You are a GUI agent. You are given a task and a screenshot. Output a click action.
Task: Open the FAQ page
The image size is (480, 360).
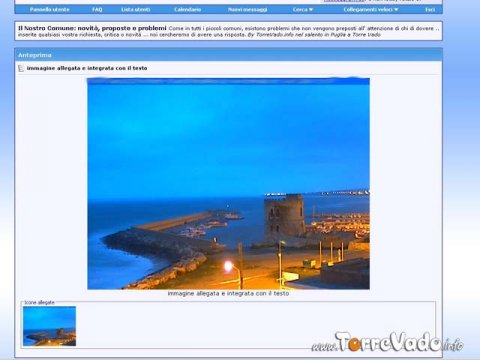tap(97, 10)
